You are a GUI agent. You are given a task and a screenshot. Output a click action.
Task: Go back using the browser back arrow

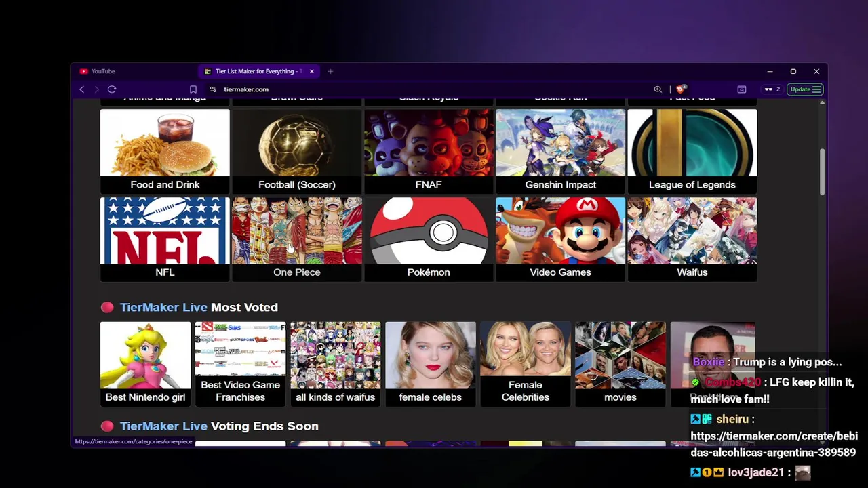[82, 89]
